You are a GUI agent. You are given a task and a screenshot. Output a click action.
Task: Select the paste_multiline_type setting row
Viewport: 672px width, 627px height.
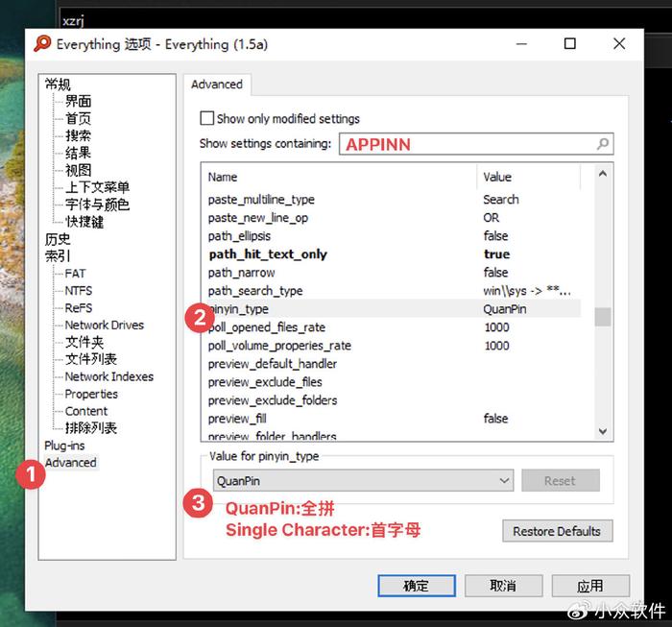[391, 200]
